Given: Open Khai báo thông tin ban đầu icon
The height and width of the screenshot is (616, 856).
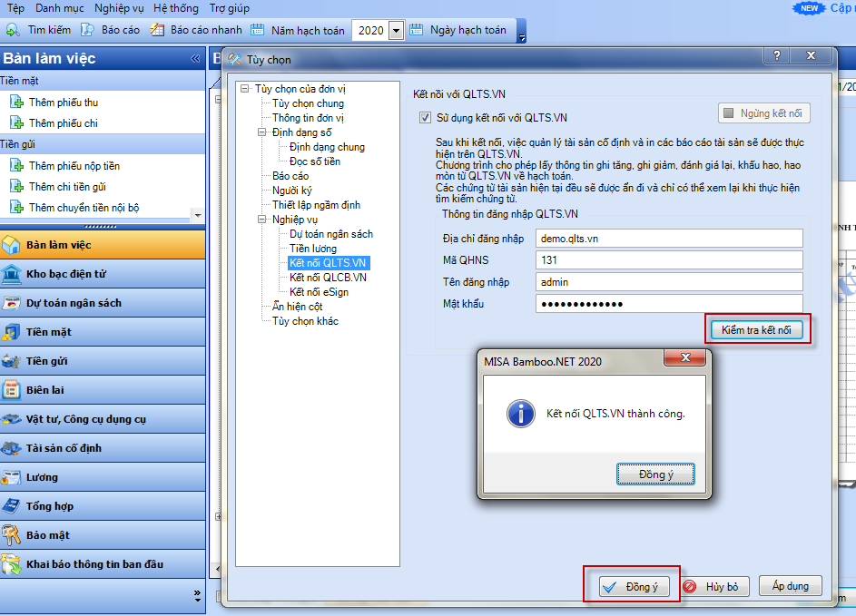Looking at the screenshot, I should tap(11, 564).
